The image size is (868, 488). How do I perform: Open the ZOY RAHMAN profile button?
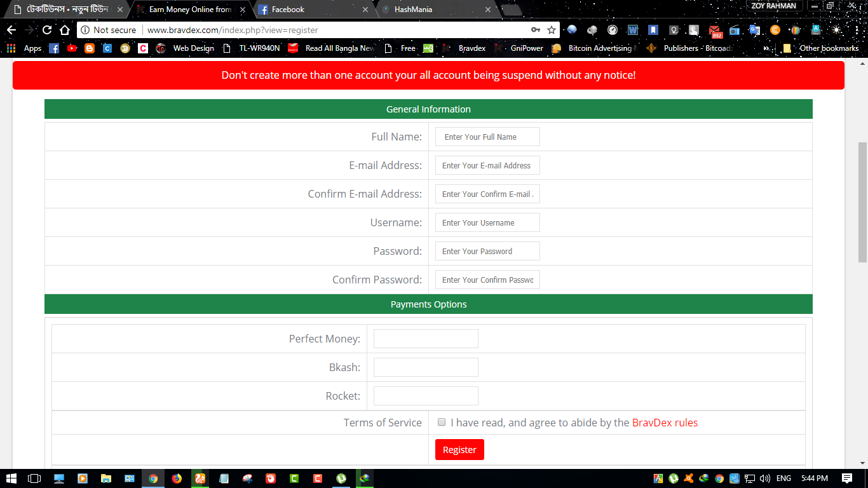pos(773,6)
